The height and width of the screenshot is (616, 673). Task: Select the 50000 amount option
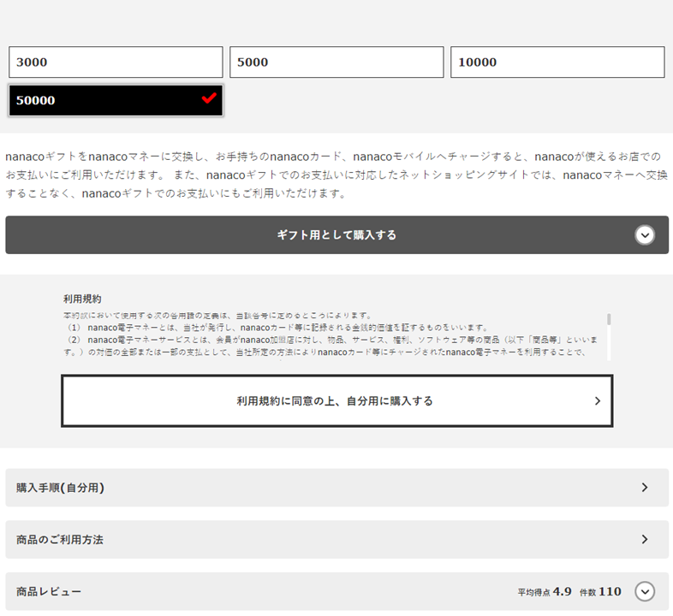pyautogui.click(x=116, y=100)
